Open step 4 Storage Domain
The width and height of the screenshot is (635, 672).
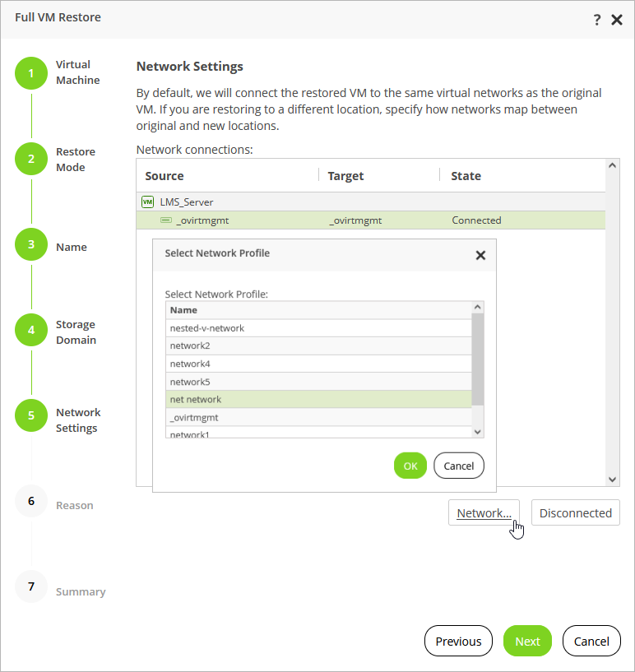tap(31, 331)
